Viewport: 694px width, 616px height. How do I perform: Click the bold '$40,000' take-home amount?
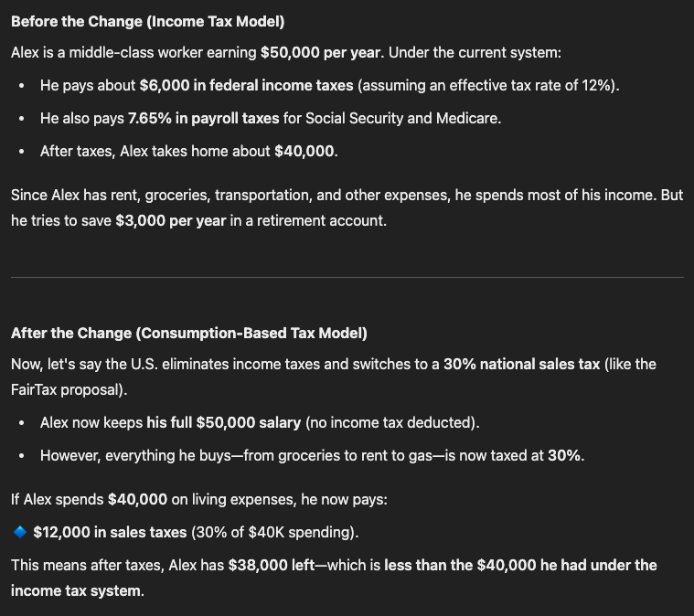coord(304,152)
